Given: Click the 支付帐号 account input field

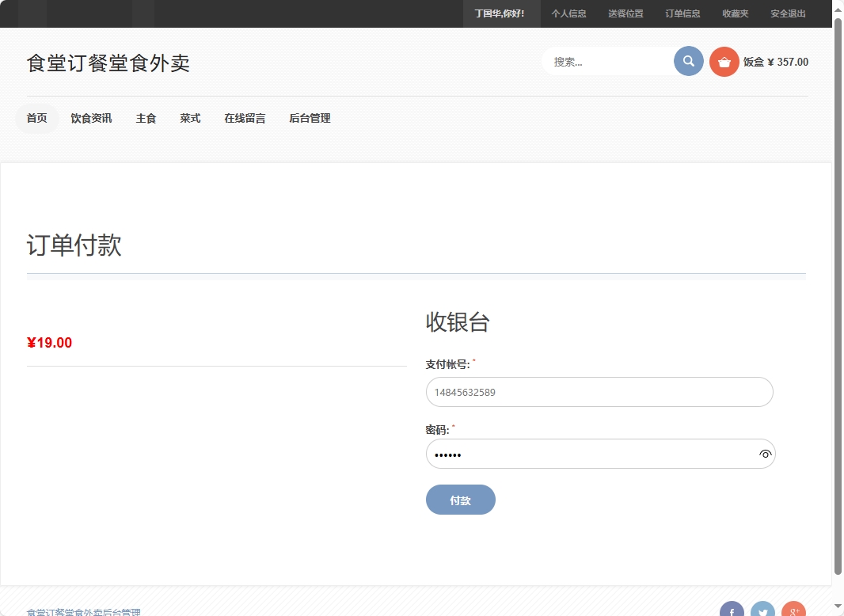Looking at the screenshot, I should click(599, 392).
